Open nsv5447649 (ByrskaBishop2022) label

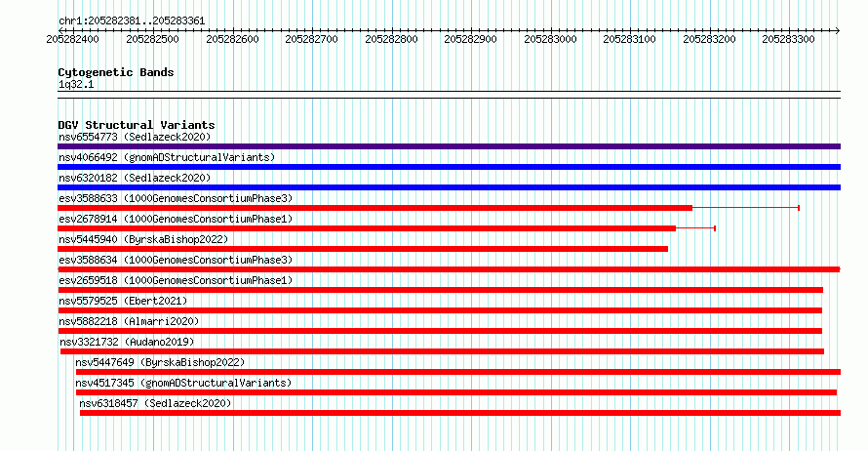pyautogui.click(x=160, y=362)
